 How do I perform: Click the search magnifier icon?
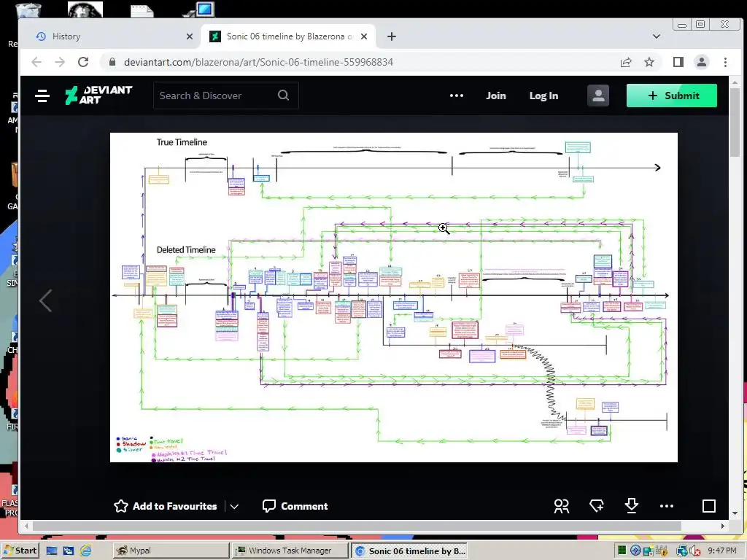284,96
